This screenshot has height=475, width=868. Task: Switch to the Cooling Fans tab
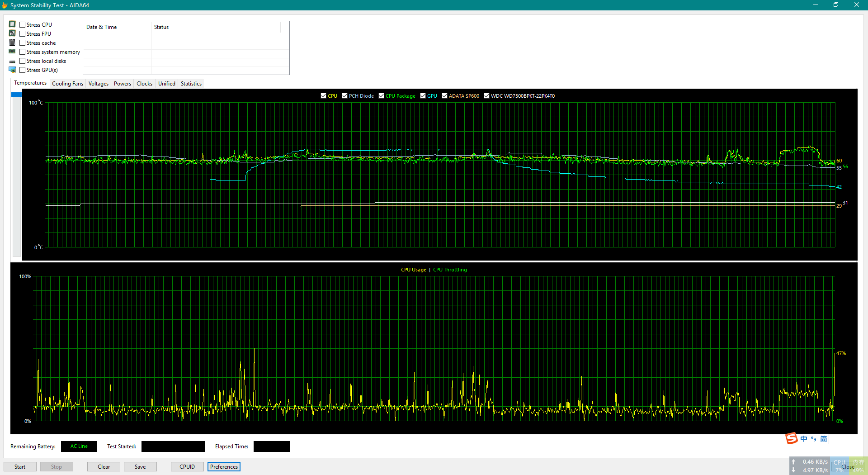[x=67, y=84]
